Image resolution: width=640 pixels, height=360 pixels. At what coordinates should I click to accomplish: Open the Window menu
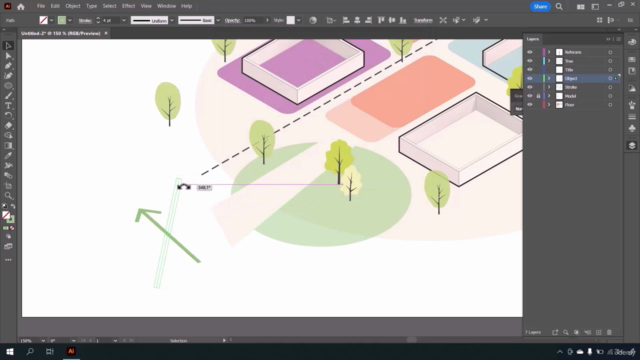click(x=167, y=6)
